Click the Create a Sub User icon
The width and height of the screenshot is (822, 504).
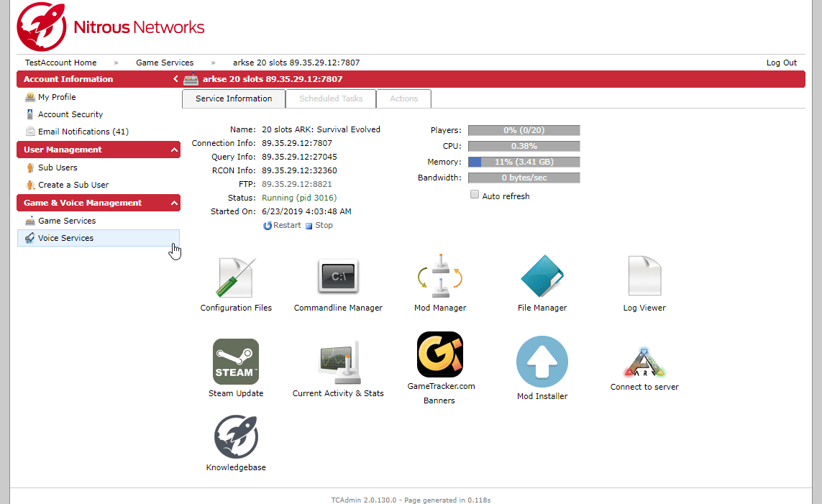click(x=30, y=185)
